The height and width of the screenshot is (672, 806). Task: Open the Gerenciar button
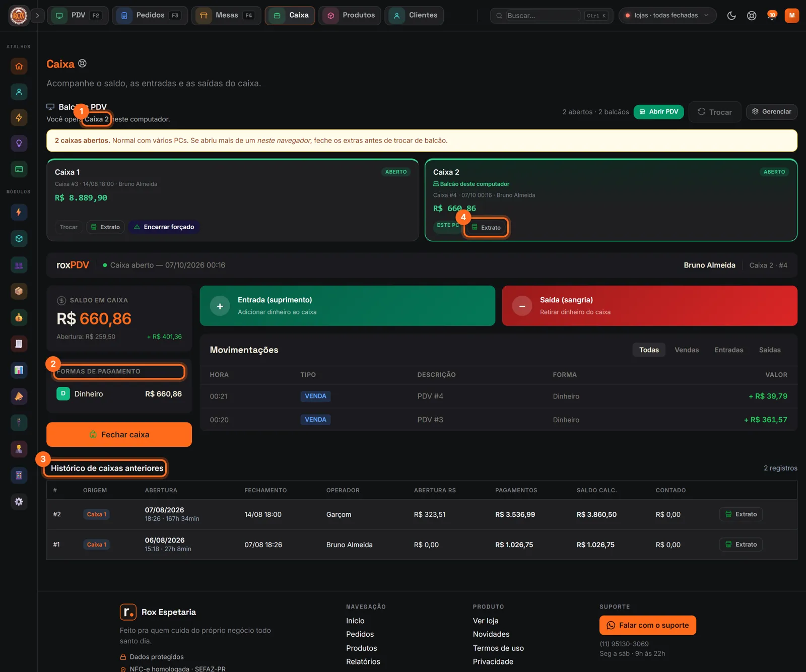click(771, 112)
